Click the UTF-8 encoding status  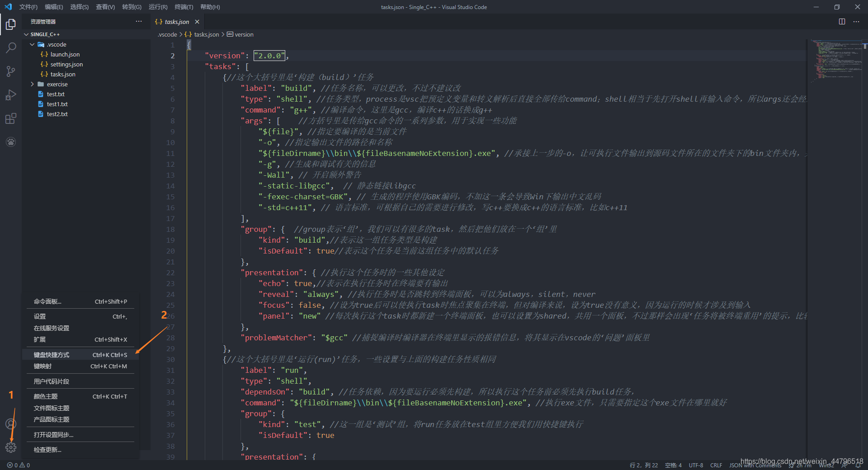click(696, 465)
